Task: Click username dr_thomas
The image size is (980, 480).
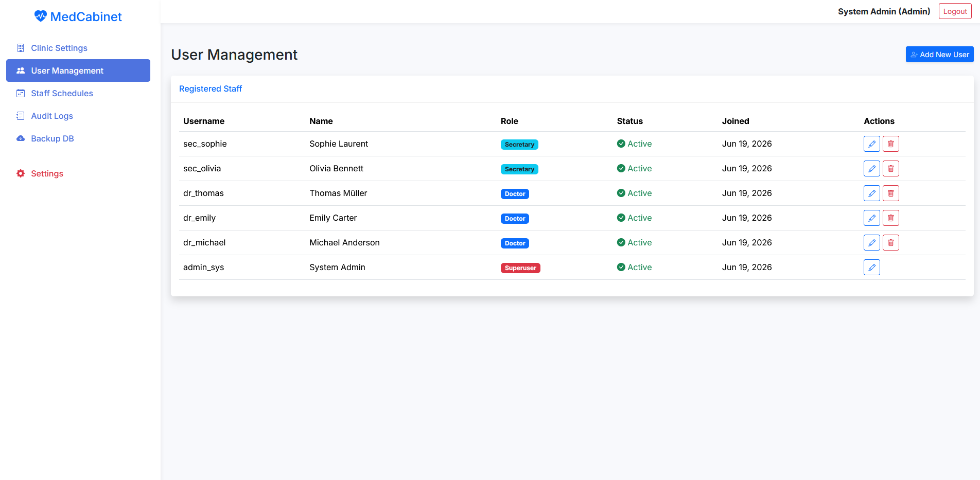Action: [203, 193]
